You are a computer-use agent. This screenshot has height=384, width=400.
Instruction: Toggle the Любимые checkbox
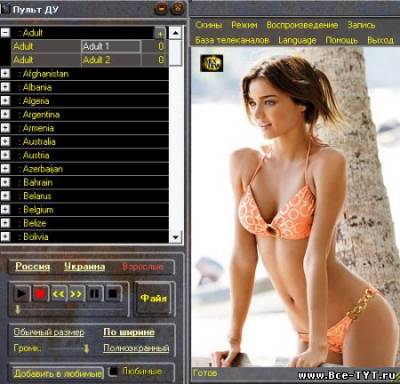114,371
